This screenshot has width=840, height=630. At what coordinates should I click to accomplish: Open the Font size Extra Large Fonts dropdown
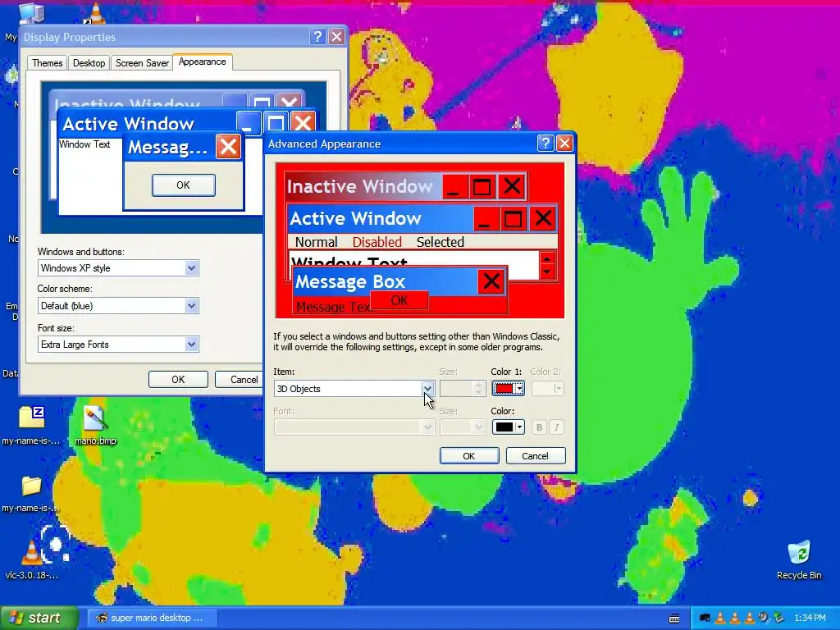[118, 344]
